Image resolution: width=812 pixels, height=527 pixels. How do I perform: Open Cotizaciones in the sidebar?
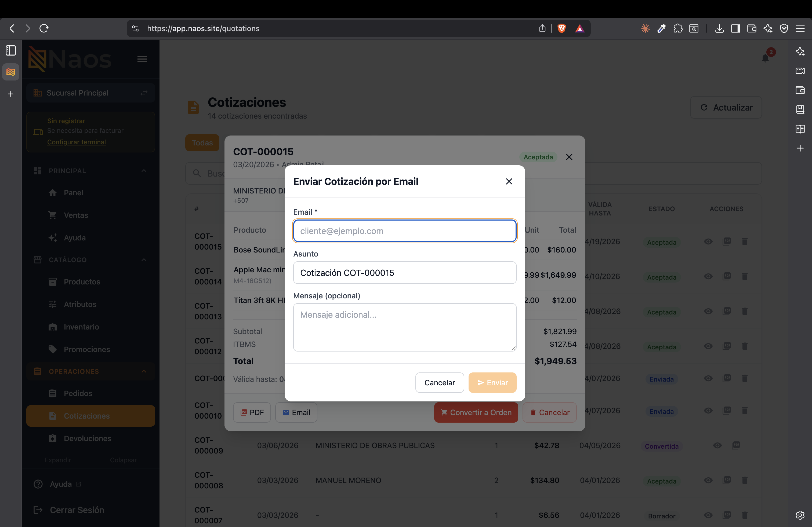[91, 416]
